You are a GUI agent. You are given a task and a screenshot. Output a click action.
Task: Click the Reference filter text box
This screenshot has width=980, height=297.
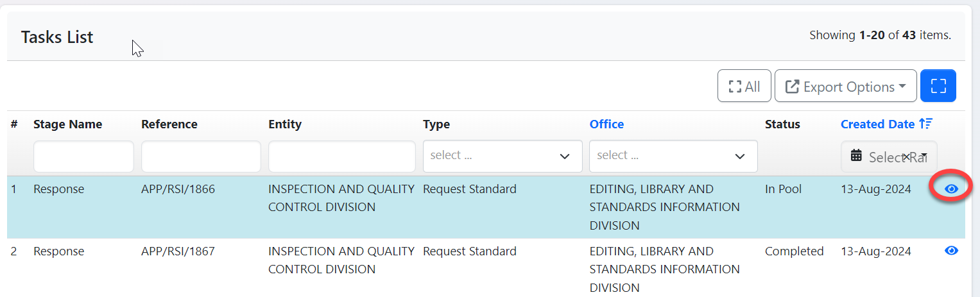click(201, 157)
